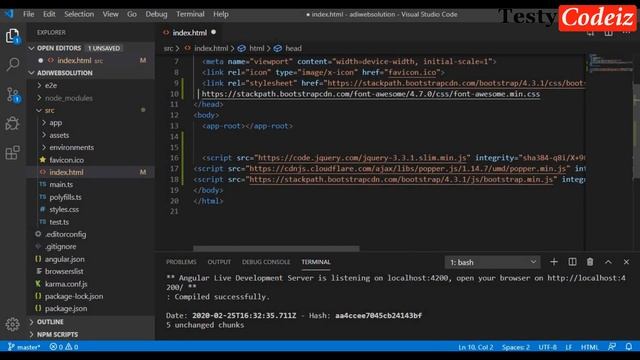Open the Manage gear in activity bar
Screen dimensions: 640x360
(x=12, y=324)
